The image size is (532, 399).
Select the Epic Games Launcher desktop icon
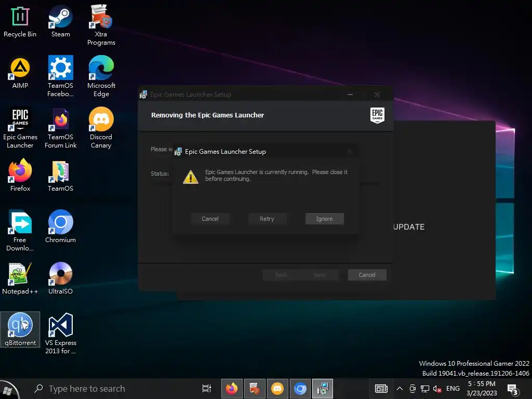(x=20, y=128)
